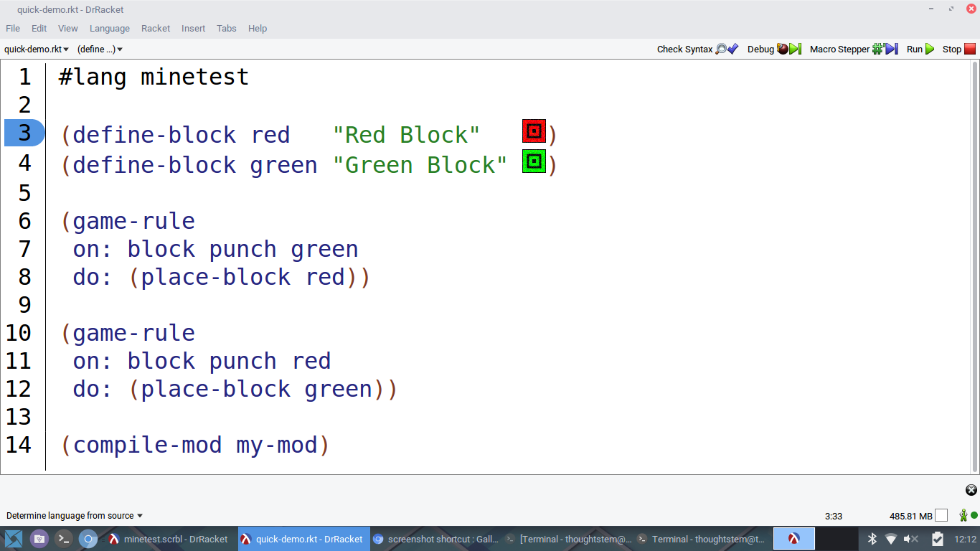Open the Help menu
This screenshot has height=551, width=980.
tap(258, 28)
